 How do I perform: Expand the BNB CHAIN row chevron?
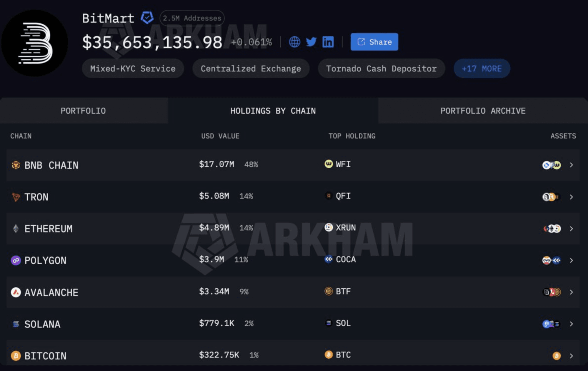(x=571, y=165)
